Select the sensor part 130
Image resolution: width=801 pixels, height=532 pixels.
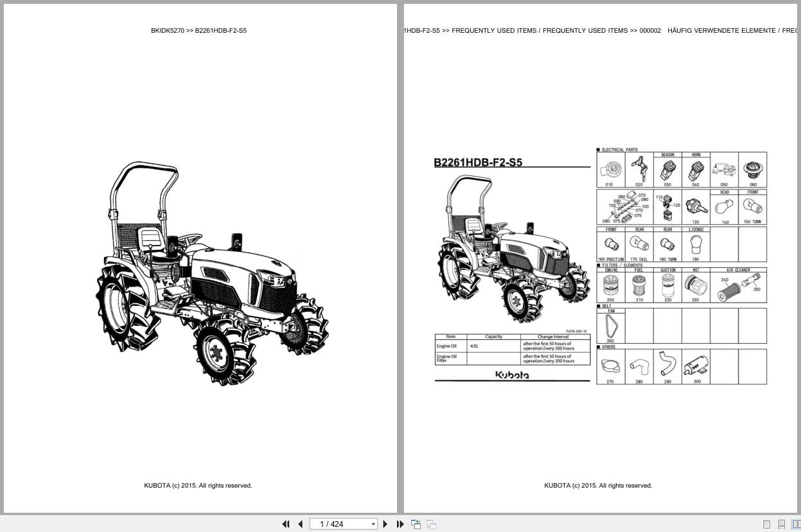(696, 208)
